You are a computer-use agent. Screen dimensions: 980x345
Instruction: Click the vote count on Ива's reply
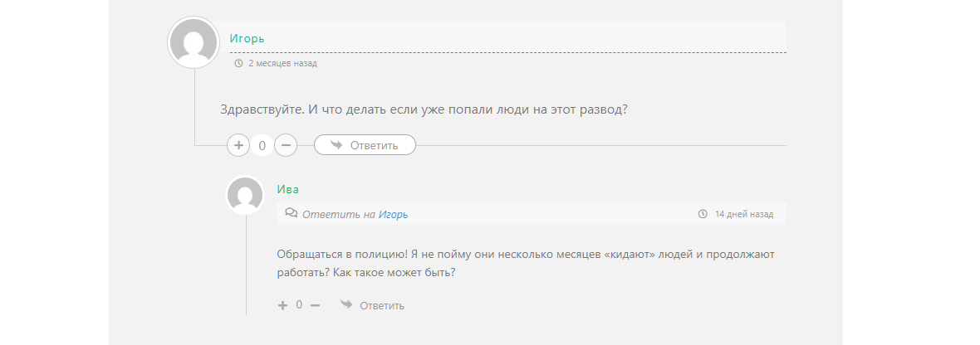coord(299,304)
